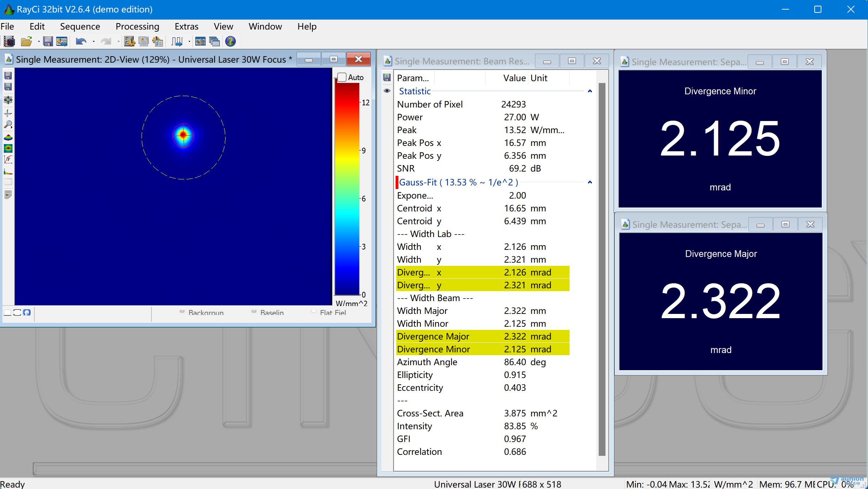Click the report document icon in 2D-View

[8, 194]
